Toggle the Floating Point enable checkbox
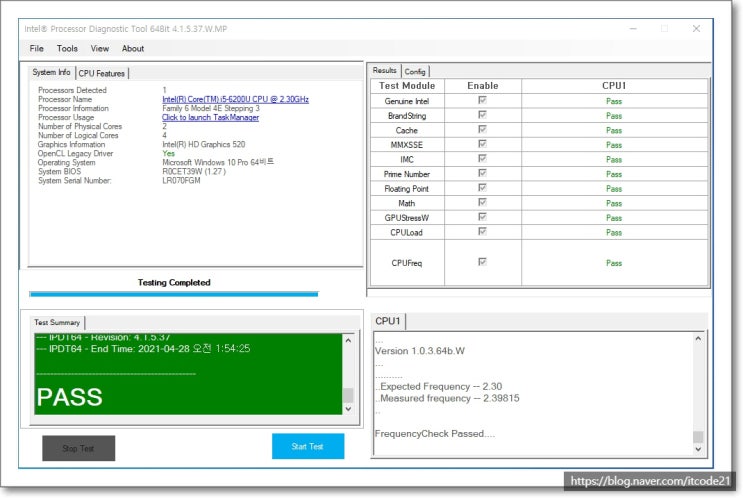The height and width of the screenshot is (498, 743). [x=482, y=188]
